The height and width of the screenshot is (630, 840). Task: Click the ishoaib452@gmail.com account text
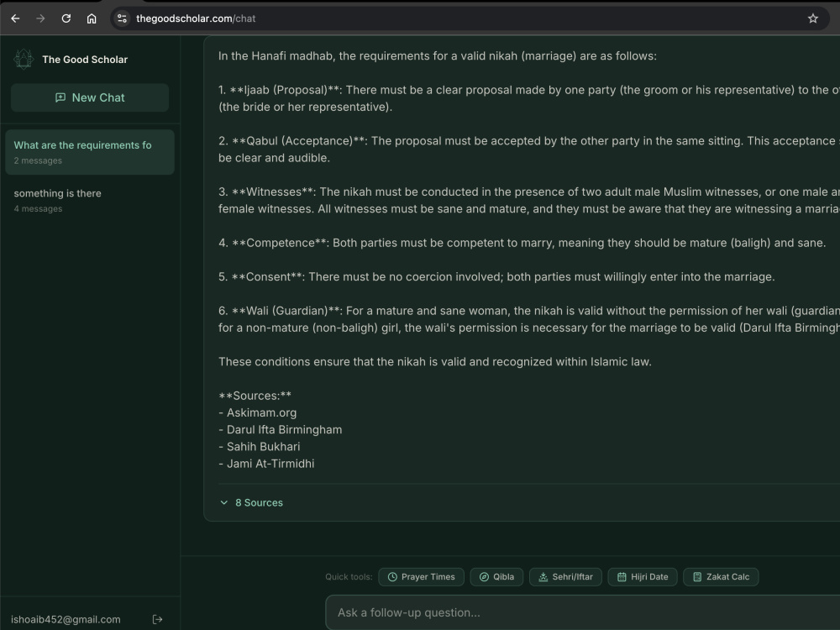coord(66,619)
